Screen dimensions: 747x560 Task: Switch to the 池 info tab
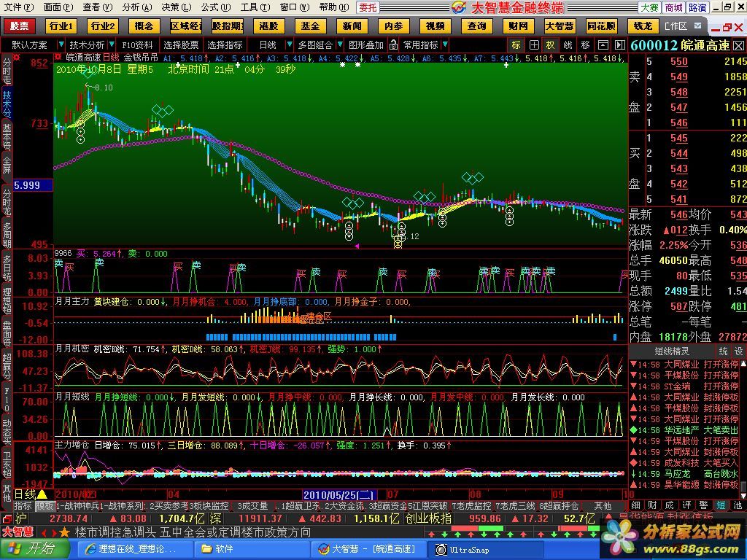pos(738,506)
